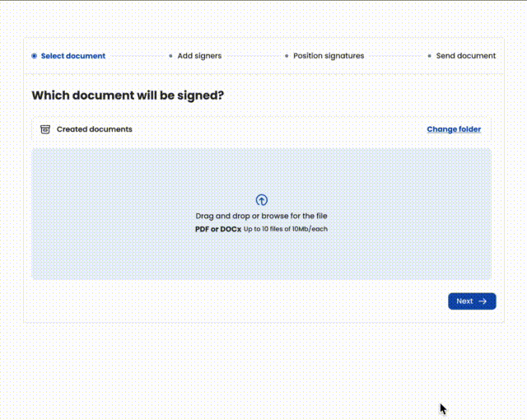The image size is (527, 420).
Task: Click the Created documents archive box icon
Action: coord(45,129)
